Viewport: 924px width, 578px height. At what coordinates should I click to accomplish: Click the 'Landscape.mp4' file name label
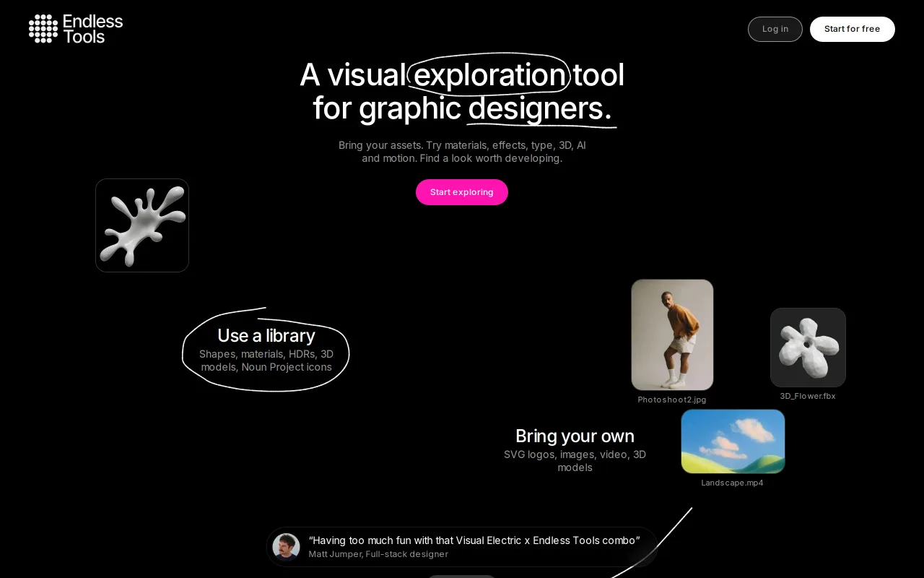(732, 483)
